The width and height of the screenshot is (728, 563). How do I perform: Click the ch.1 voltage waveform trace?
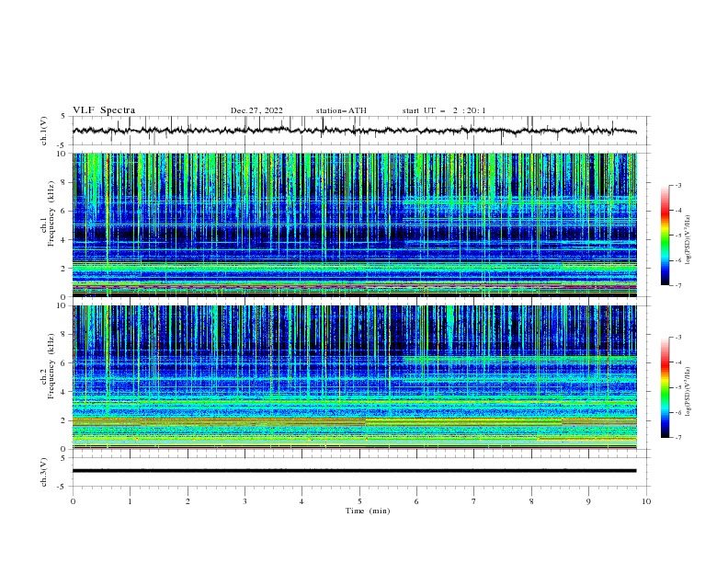[354, 131]
